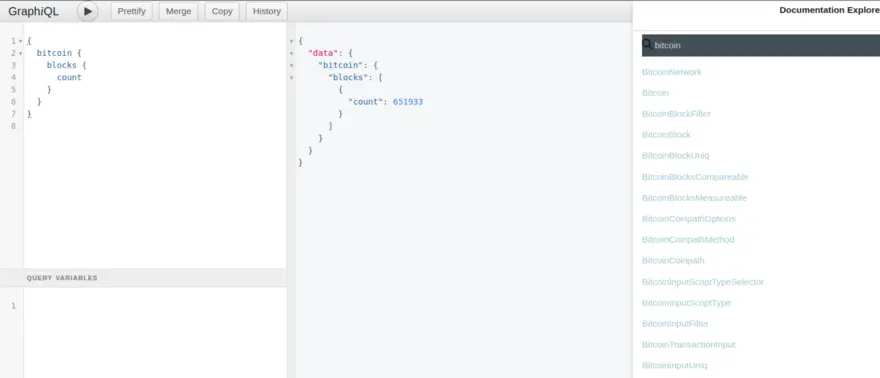Viewport: 880px width, 378px height.
Task: Click the search magnifier icon in docs
Action: pos(647,44)
